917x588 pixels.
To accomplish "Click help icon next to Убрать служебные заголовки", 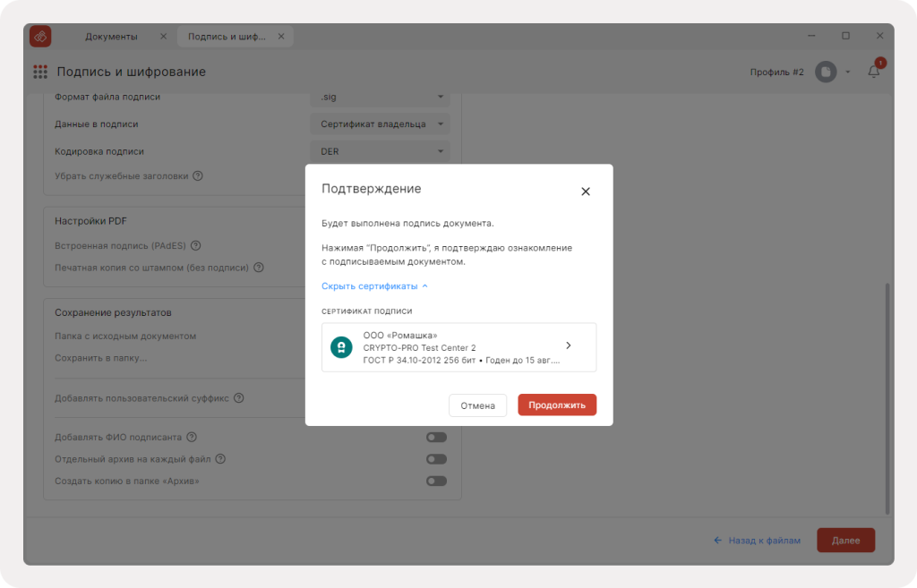I will pyautogui.click(x=198, y=176).
